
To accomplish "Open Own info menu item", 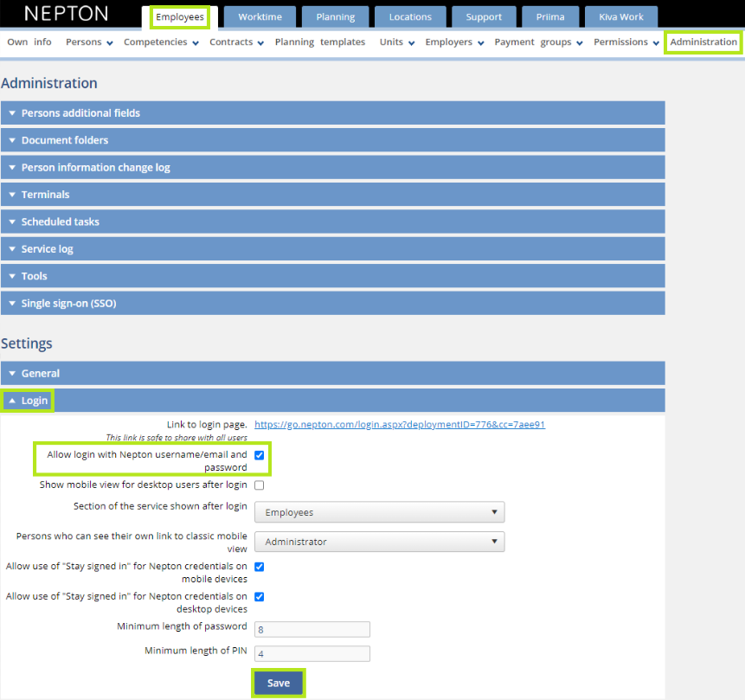I will tap(29, 42).
